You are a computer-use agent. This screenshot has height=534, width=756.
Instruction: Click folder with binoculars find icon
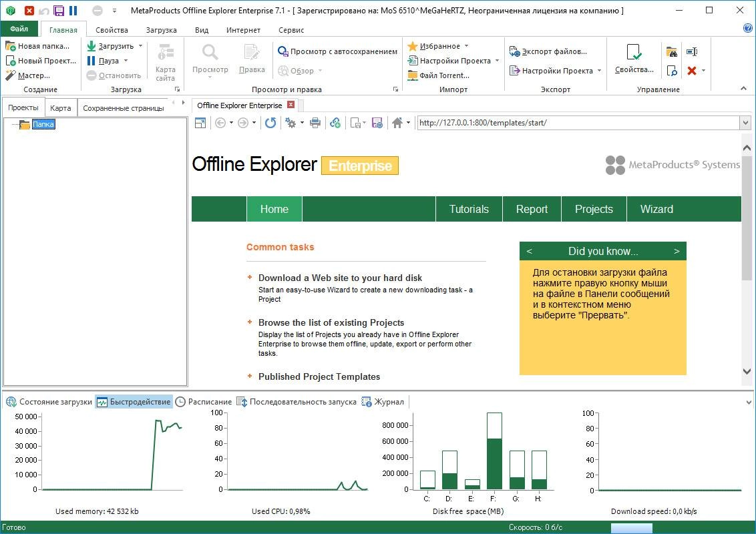pos(672,51)
